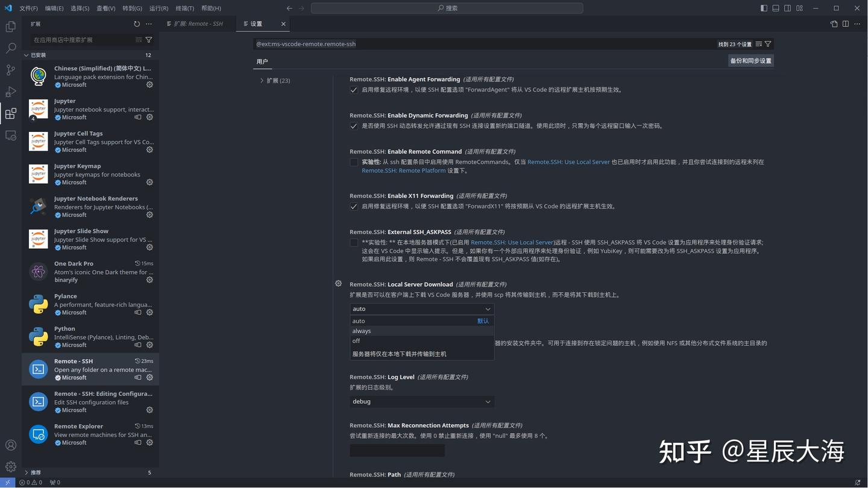Refresh the extensions list
Image resolution: width=868 pixels, height=488 pixels.
pyautogui.click(x=137, y=24)
